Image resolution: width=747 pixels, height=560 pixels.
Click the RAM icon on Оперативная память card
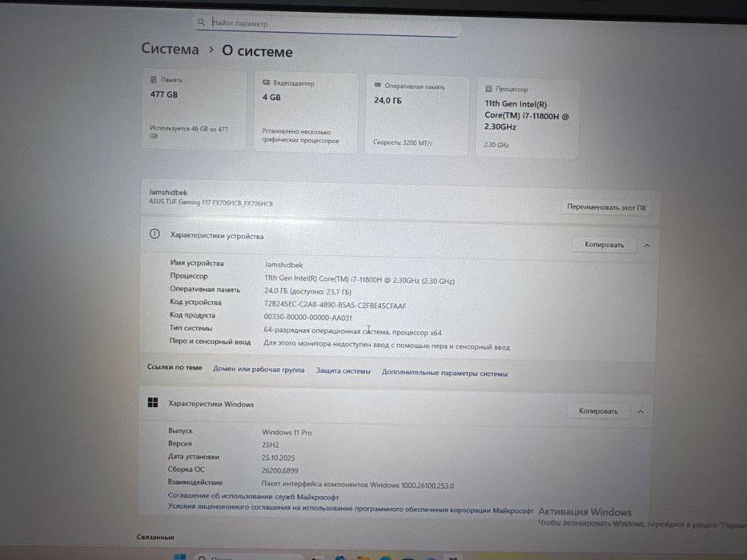[378, 86]
